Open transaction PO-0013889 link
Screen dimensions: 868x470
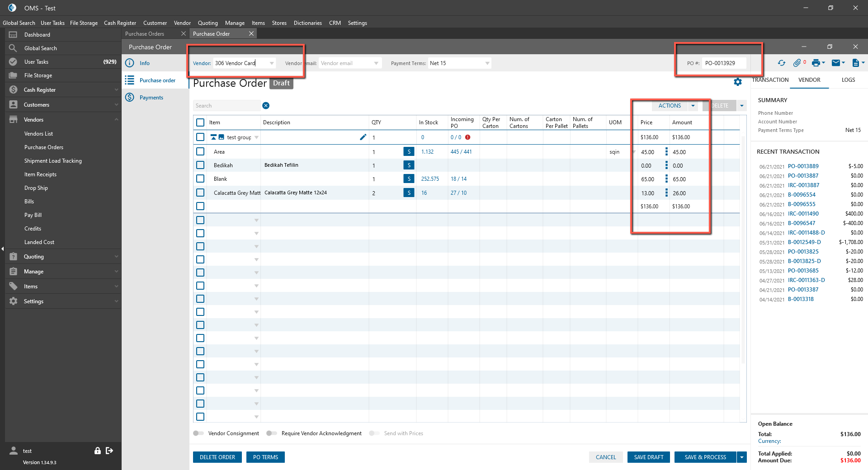click(803, 166)
